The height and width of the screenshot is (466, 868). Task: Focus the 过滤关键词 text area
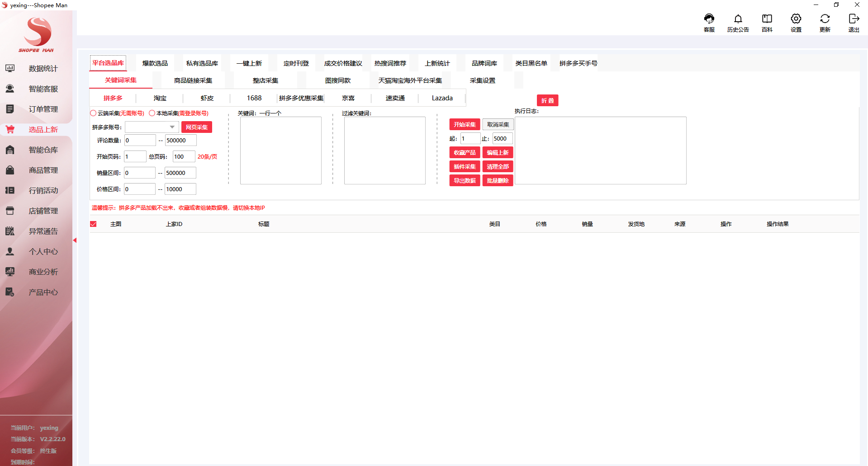(385, 151)
